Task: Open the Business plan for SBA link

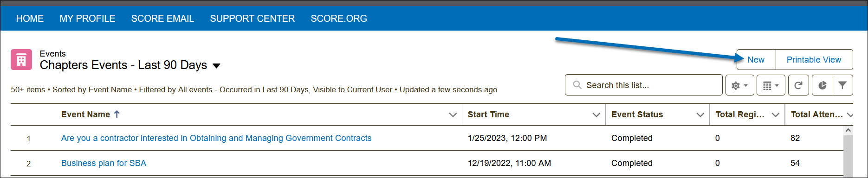Action: (x=104, y=163)
